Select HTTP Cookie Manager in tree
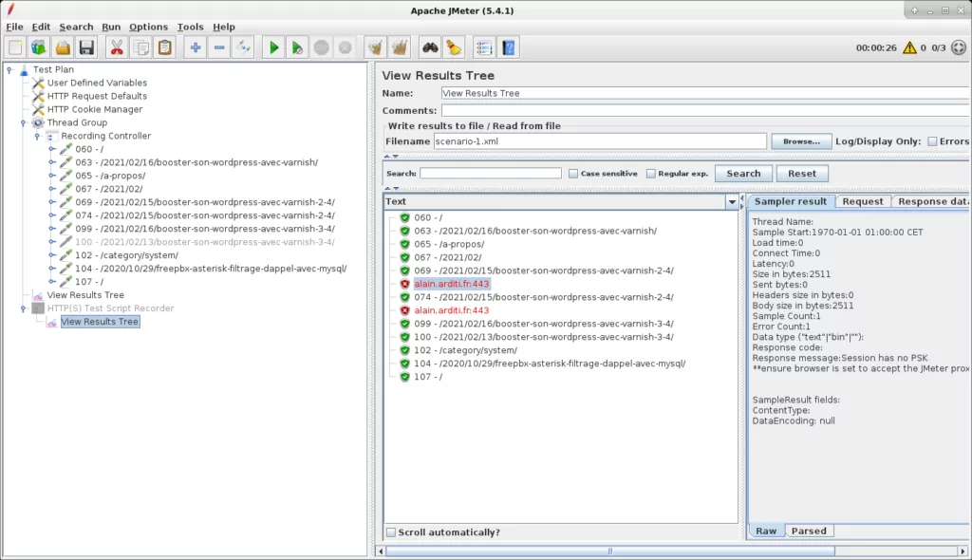The image size is (972, 560). click(x=95, y=109)
